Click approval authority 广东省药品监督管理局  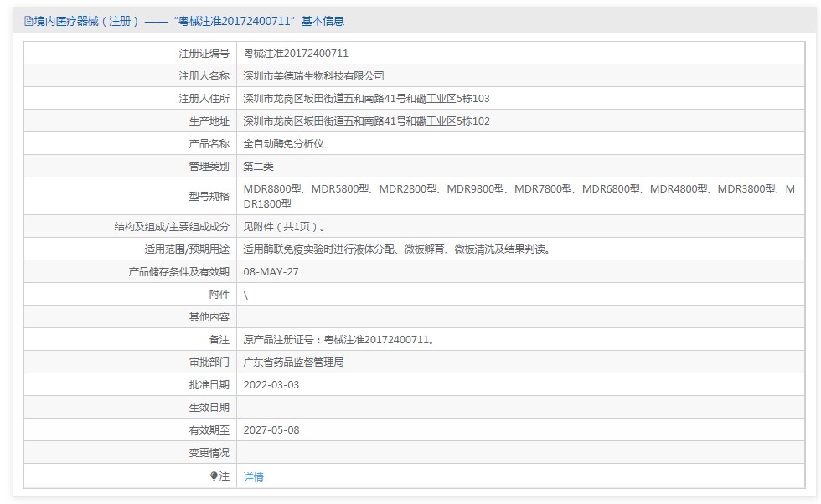pos(294,363)
